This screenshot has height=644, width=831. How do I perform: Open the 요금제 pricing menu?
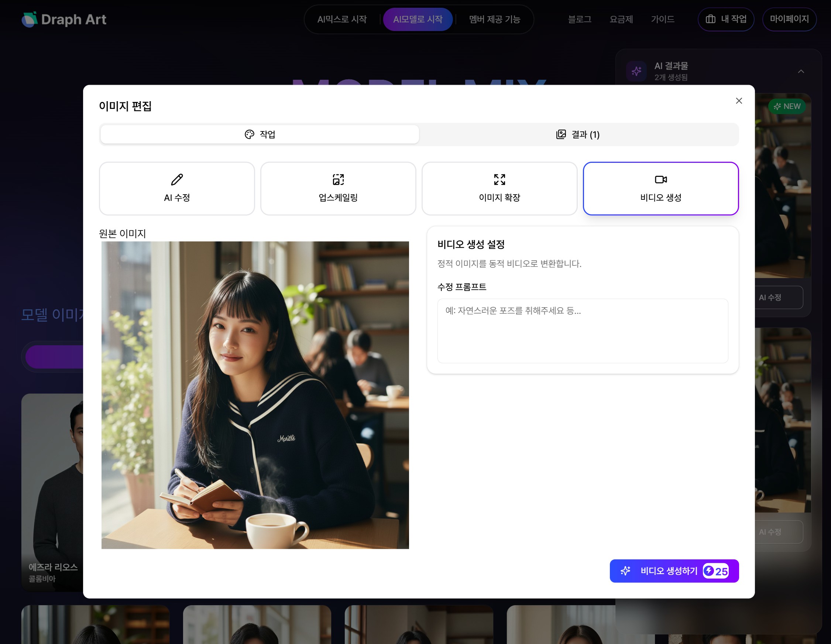pyautogui.click(x=622, y=20)
